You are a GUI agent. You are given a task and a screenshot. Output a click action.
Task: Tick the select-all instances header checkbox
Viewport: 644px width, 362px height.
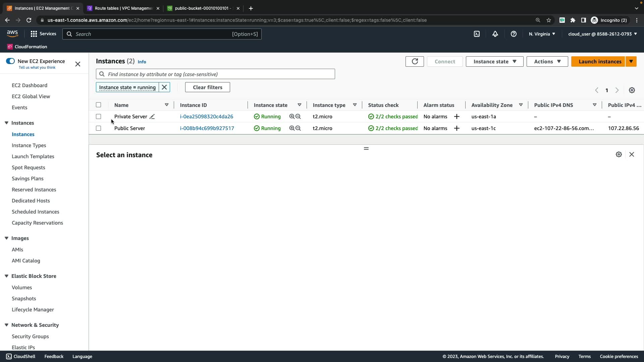point(98,105)
